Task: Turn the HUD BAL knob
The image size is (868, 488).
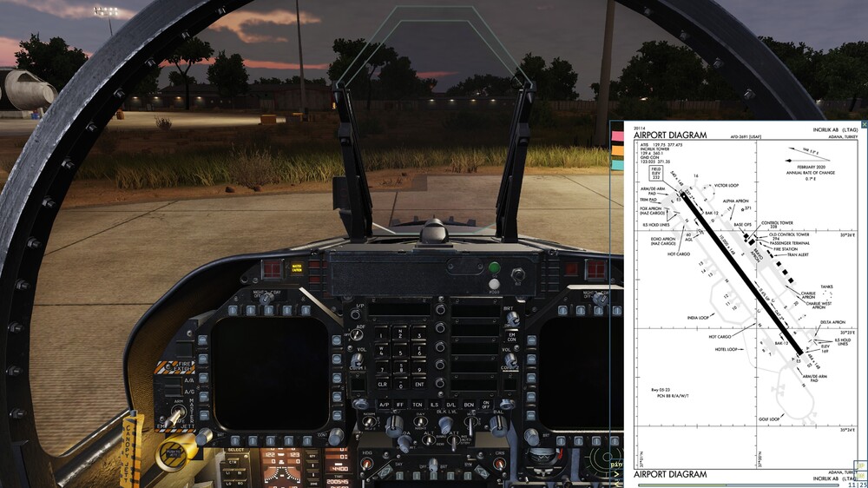Action: coord(498,424)
